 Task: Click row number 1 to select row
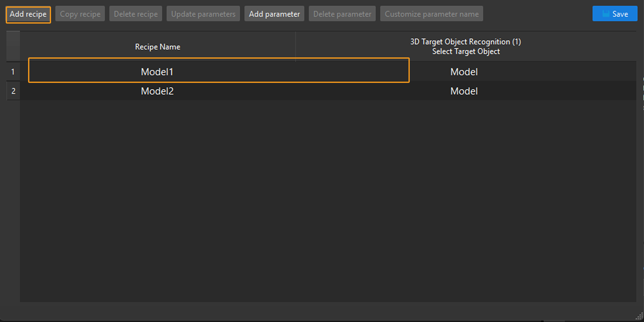click(13, 71)
